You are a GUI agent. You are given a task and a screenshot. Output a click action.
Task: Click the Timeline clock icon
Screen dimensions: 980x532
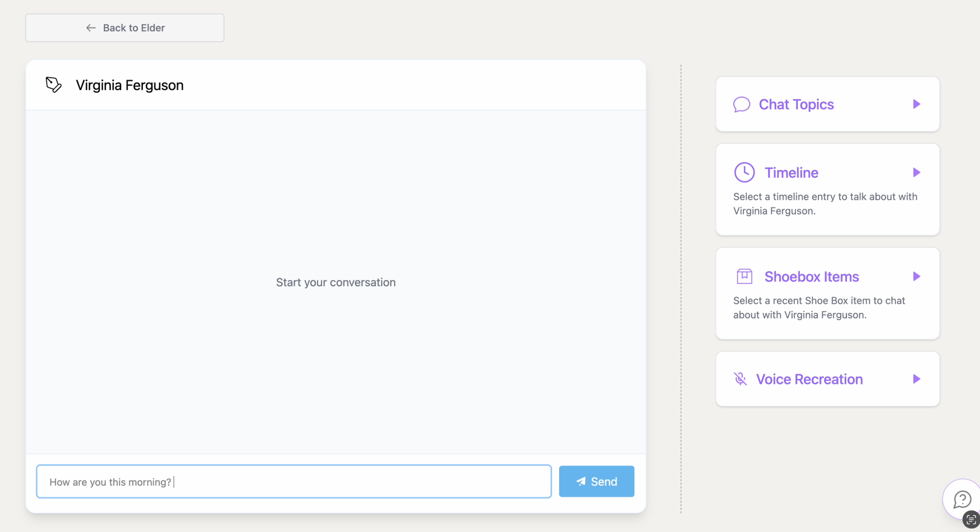tap(744, 173)
